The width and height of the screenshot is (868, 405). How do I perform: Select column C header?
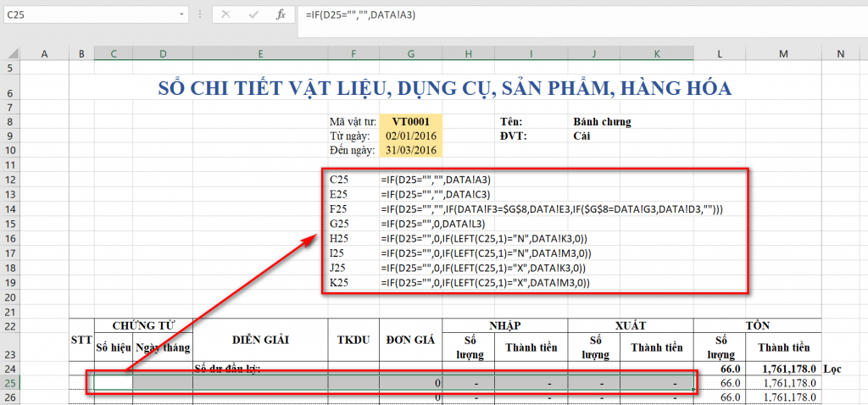[114, 53]
